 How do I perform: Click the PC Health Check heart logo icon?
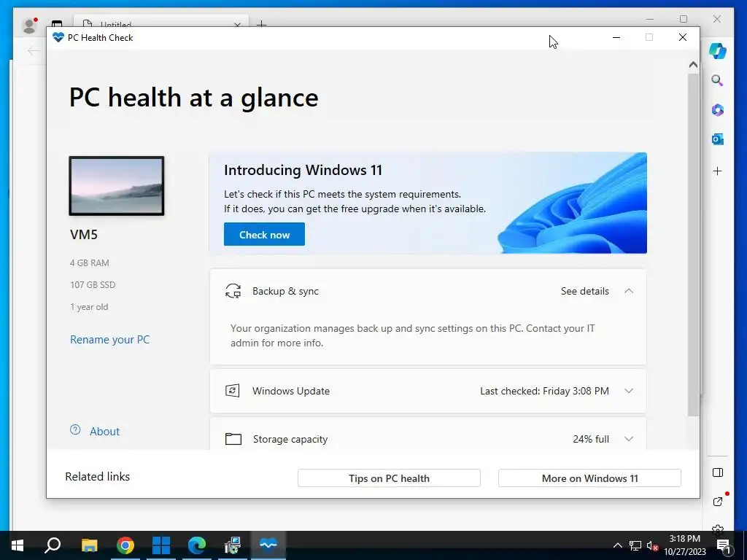[x=58, y=37]
